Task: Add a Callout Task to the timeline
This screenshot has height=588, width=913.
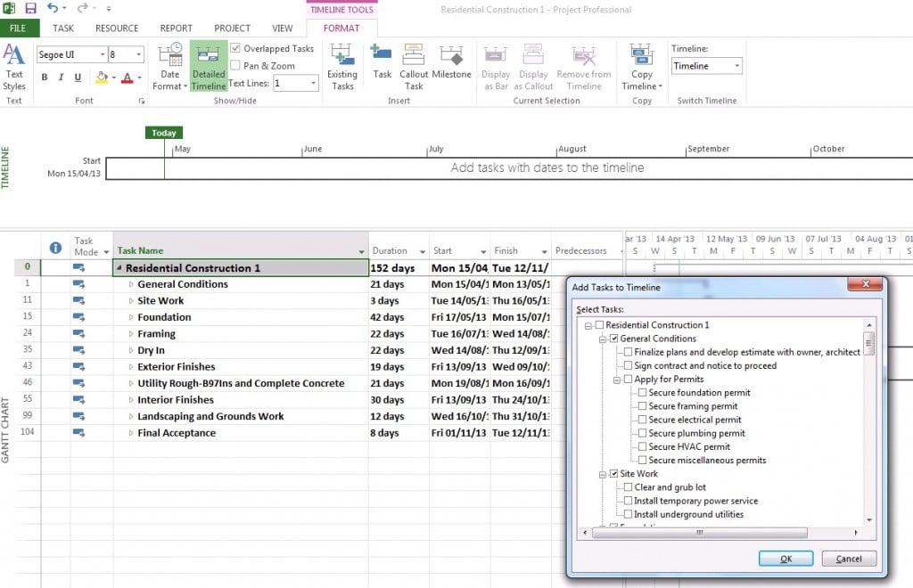Action: coord(414,67)
